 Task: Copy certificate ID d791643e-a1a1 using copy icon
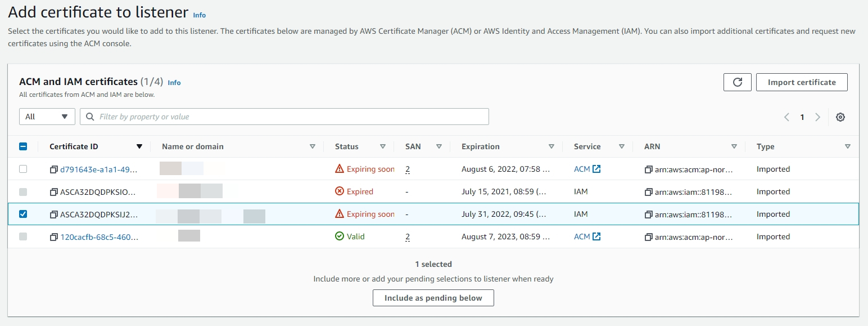tap(54, 169)
